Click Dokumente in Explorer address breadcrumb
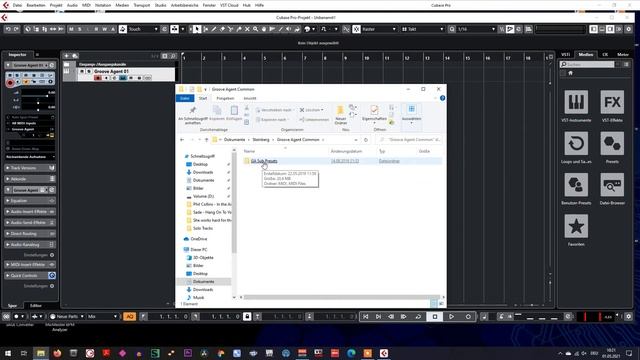The height and width of the screenshot is (360, 640). 234,140
